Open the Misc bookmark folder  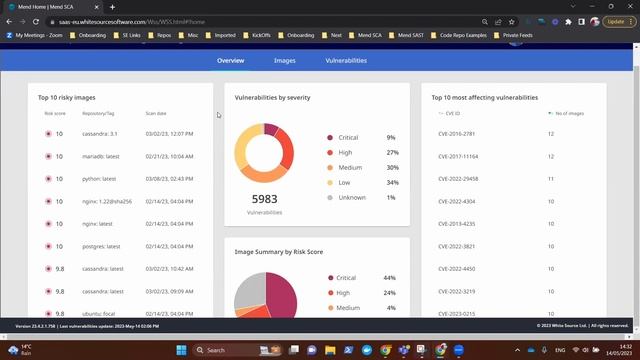coord(188,36)
